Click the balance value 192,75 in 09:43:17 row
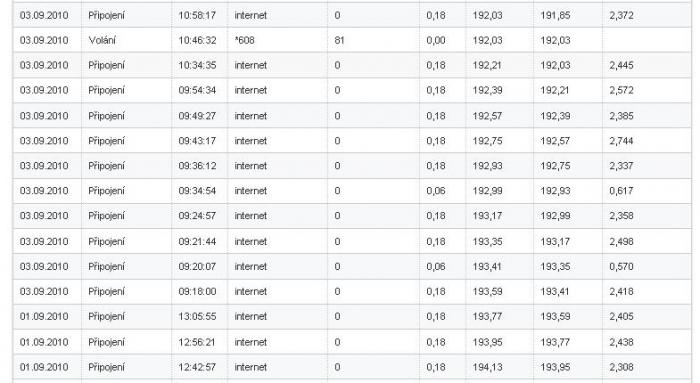 pos(487,141)
